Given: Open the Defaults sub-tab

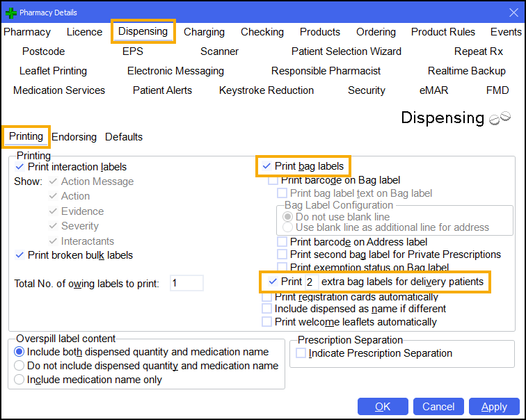Looking at the screenshot, I should click(124, 137).
